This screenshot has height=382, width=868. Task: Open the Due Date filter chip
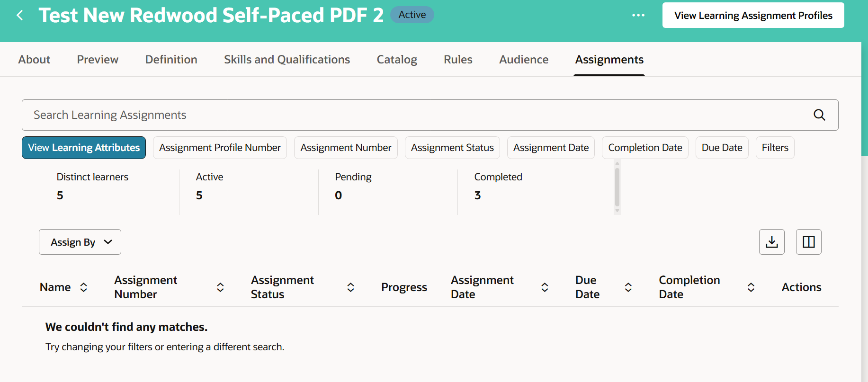point(722,148)
